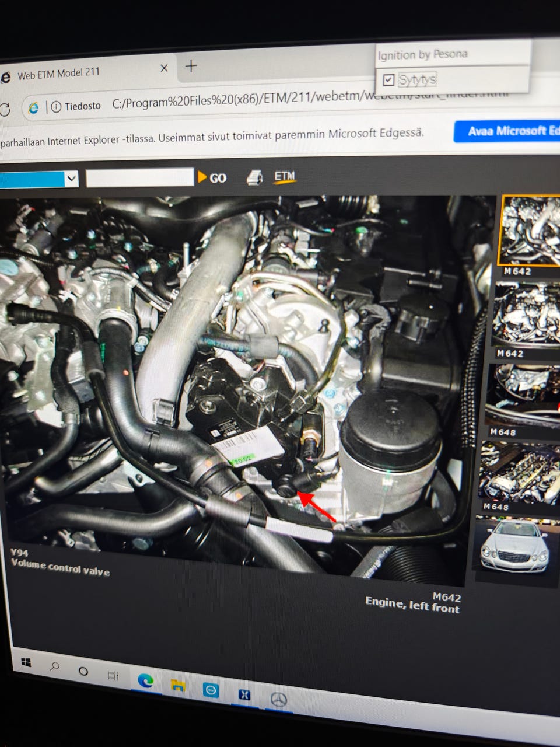The image size is (560, 747).
Task: Select first M648 engine thumbnail
Action: tap(523, 396)
